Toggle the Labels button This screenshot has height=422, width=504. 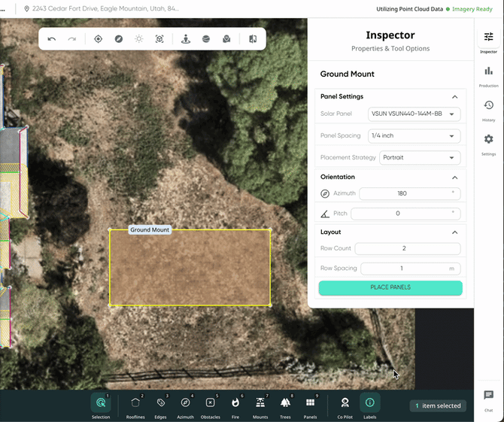tap(369, 404)
